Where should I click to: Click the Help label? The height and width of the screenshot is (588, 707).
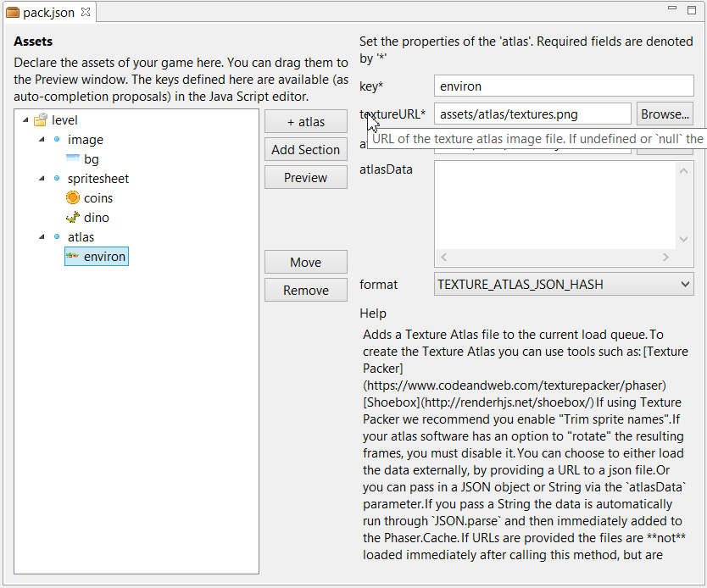[373, 313]
